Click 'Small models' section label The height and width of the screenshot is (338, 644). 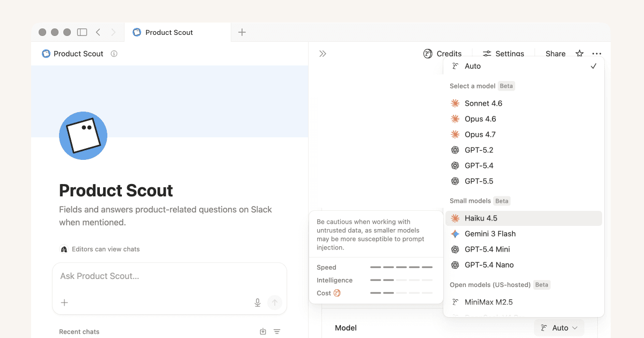coord(470,201)
